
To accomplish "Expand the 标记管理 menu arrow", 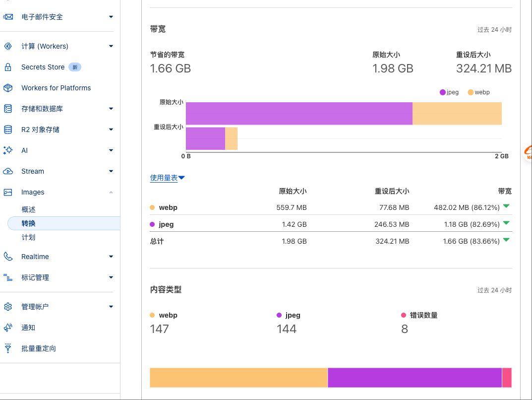I will click(x=111, y=277).
